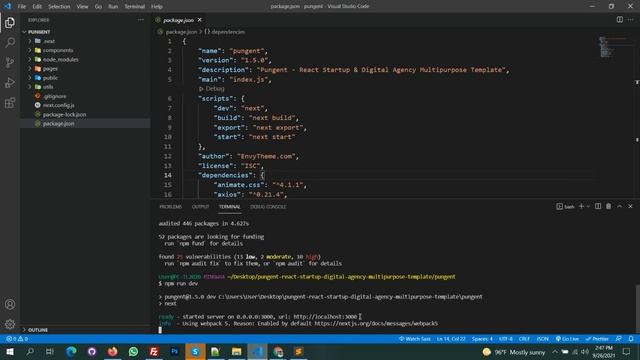Open terminal launch profile dropdown arrow
This screenshot has height=360, width=640.
588,207
